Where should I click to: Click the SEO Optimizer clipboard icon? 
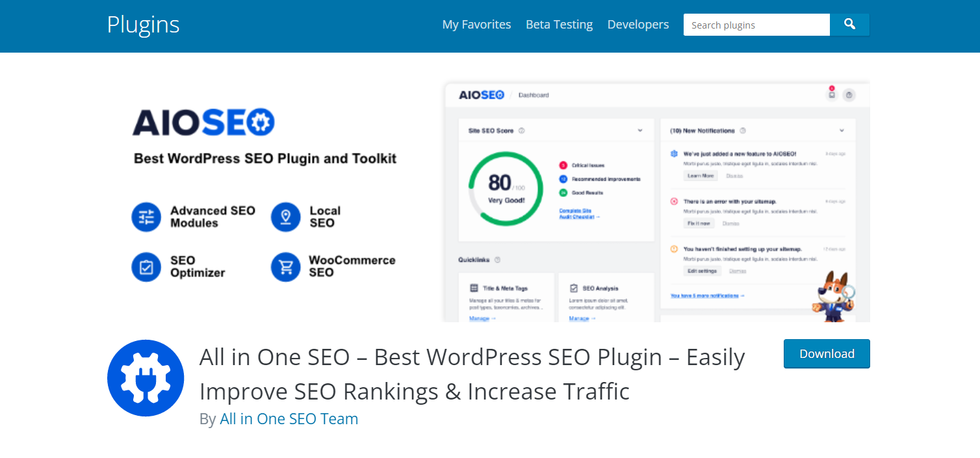146,266
